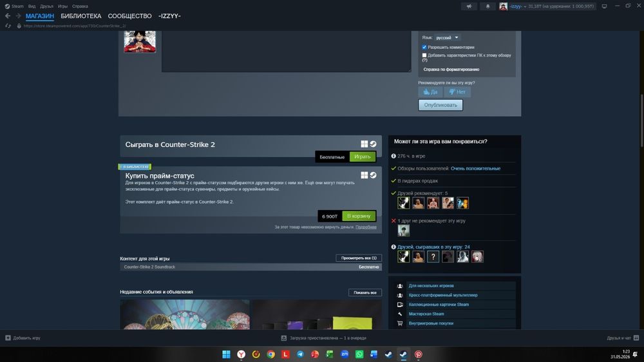Open the Язык русский dropdown
The image size is (644, 362).
coord(448,37)
